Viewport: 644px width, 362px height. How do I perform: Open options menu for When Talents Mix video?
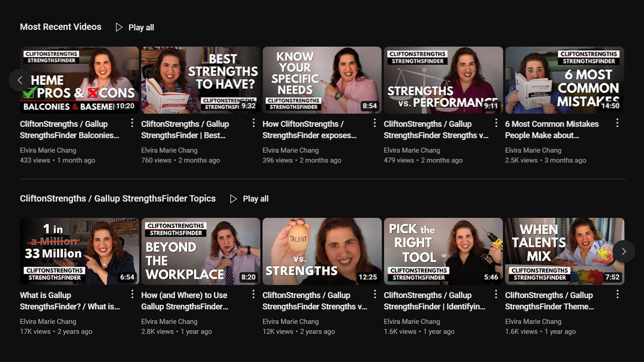[617, 295]
